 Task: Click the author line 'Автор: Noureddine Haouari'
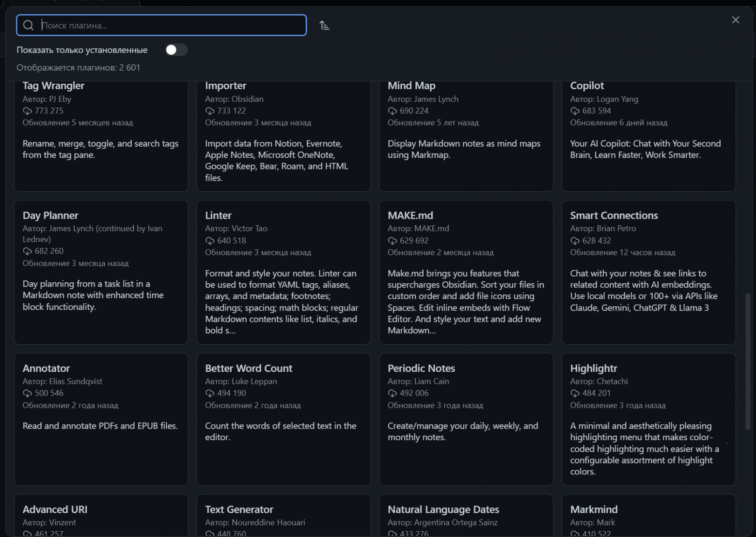[x=255, y=522]
